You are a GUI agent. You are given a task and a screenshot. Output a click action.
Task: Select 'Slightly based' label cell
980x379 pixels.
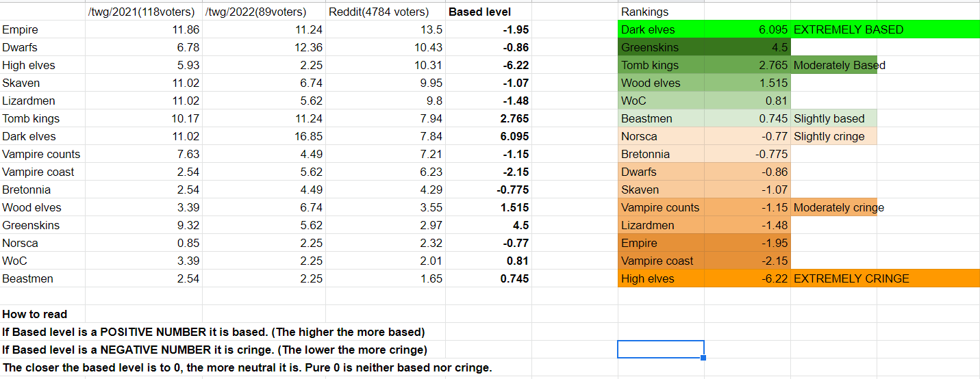(833, 119)
